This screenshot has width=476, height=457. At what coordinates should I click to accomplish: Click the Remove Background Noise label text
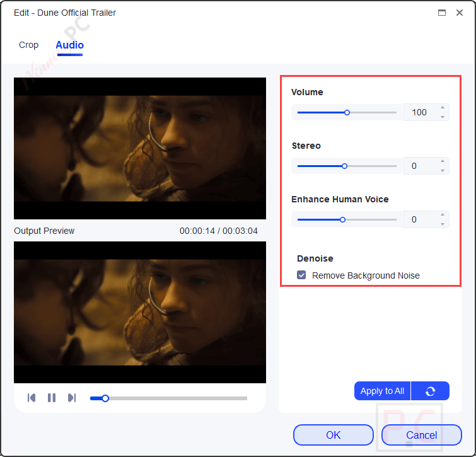click(366, 275)
